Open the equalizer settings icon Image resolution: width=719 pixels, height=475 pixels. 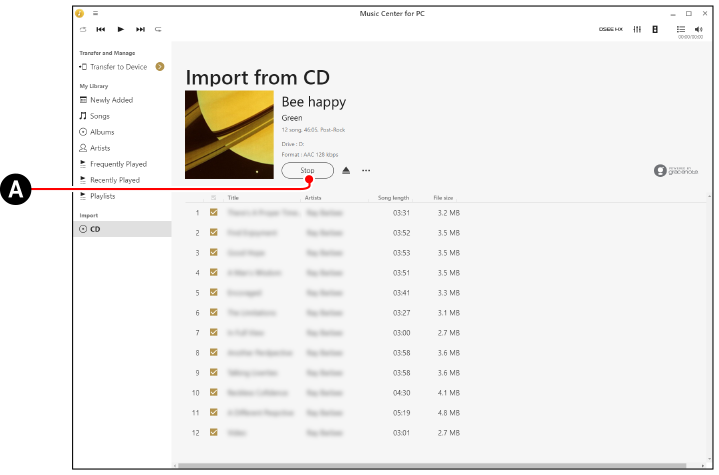(637, 30)
